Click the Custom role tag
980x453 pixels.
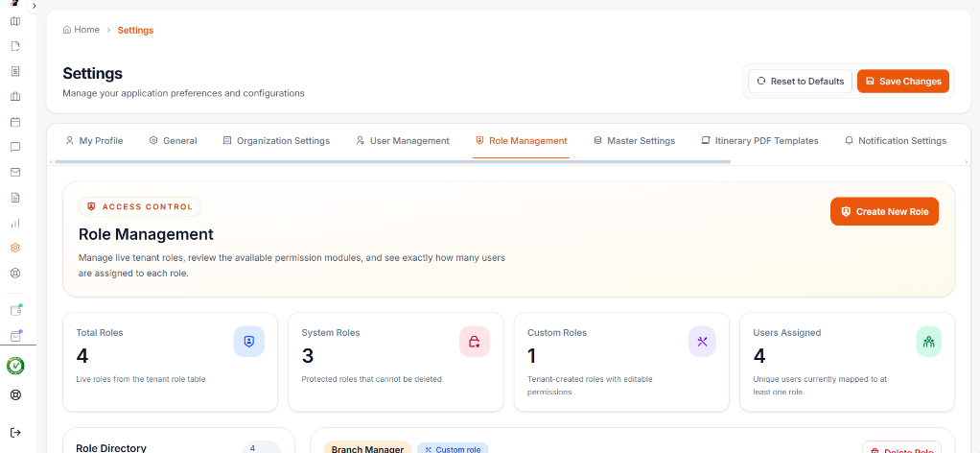pyautogui.click(x=453, y=448)
